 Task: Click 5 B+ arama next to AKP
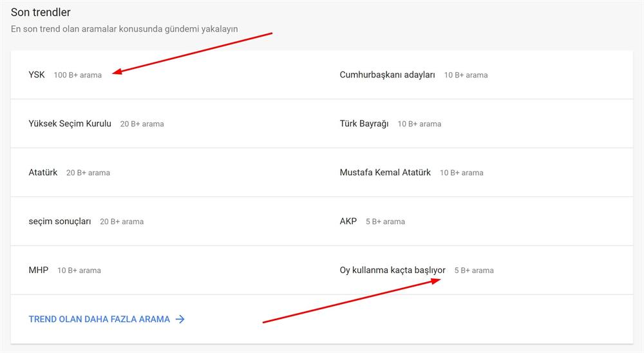[385, 222]
